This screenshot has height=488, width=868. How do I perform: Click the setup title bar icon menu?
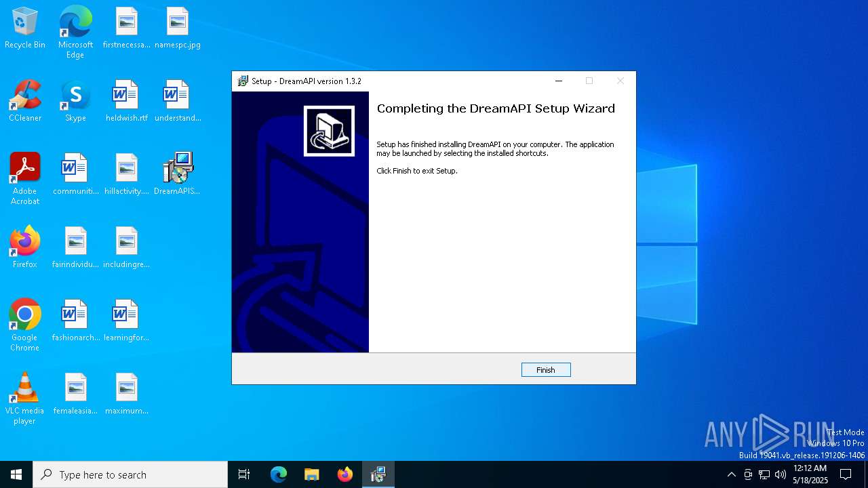[243, 81]
